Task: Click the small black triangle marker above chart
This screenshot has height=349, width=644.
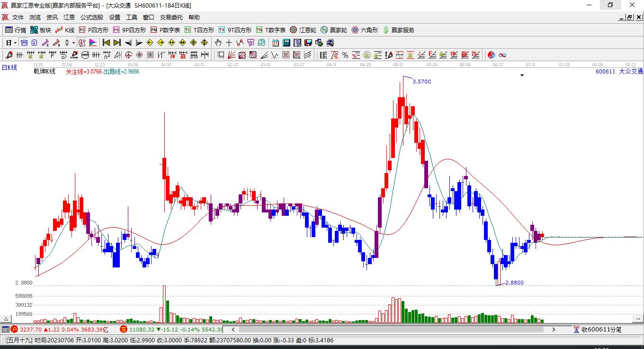Action: (x=522, y=75)
